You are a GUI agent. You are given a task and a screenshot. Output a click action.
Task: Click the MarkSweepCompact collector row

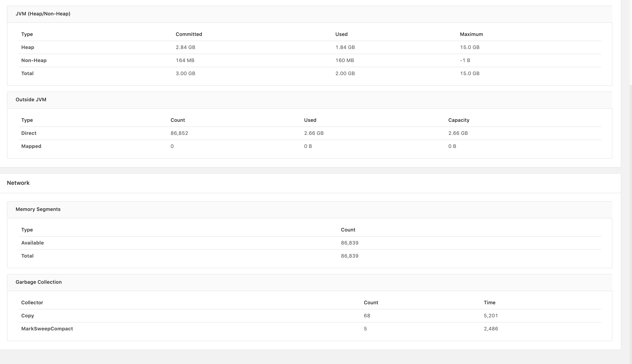(47, 329)
